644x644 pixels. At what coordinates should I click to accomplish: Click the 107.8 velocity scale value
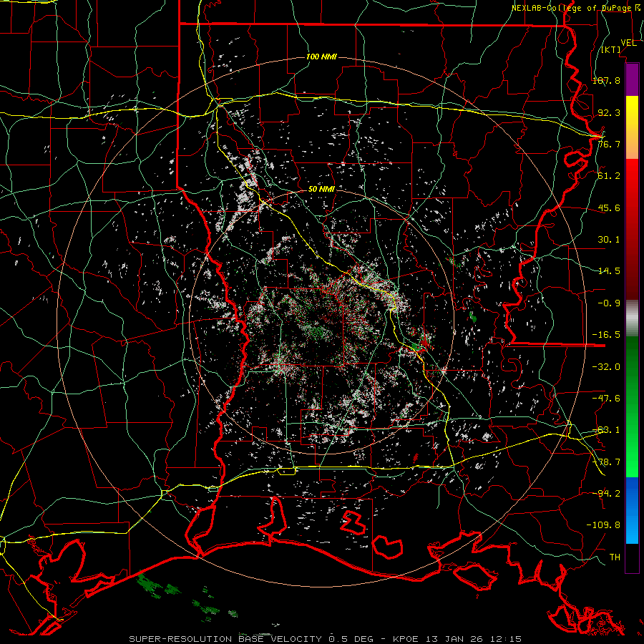pyautogui.click(x=606, y=80)
